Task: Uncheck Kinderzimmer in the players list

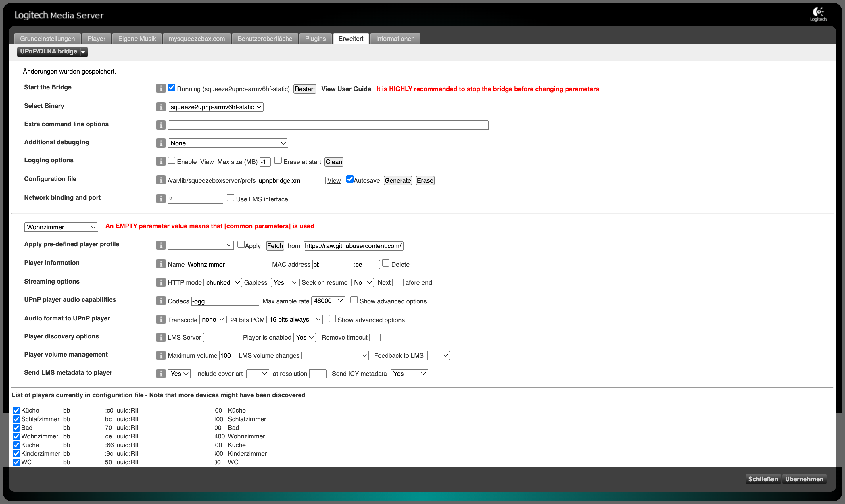Action: (16, 454)
